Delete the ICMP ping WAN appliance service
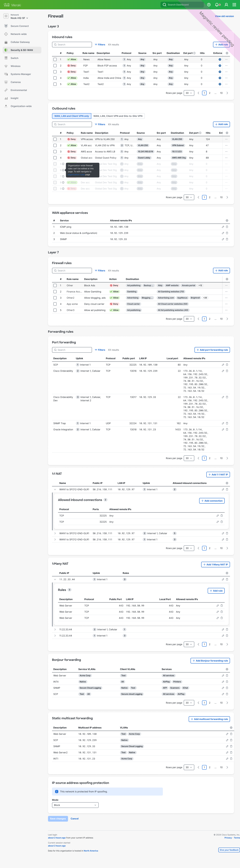This screenshot has height=868, width=240. click(227, 227)
